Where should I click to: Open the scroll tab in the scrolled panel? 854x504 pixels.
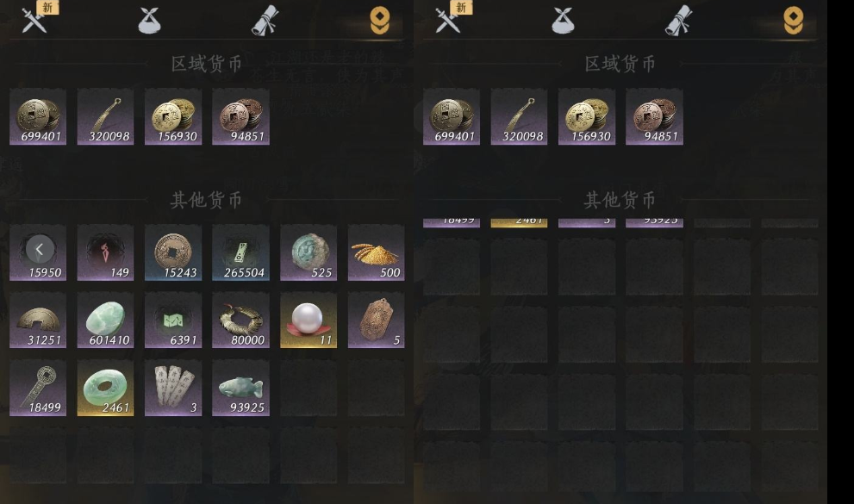coord(678,21)
